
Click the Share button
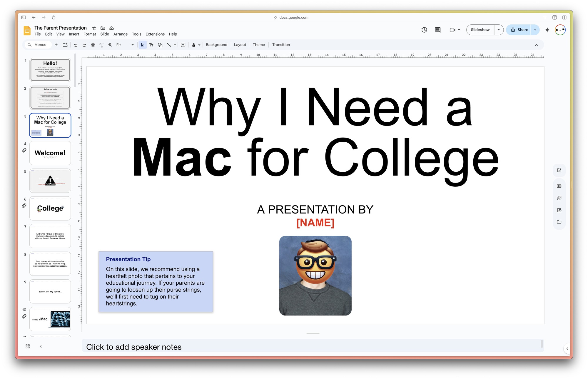[x=519, y=30]
